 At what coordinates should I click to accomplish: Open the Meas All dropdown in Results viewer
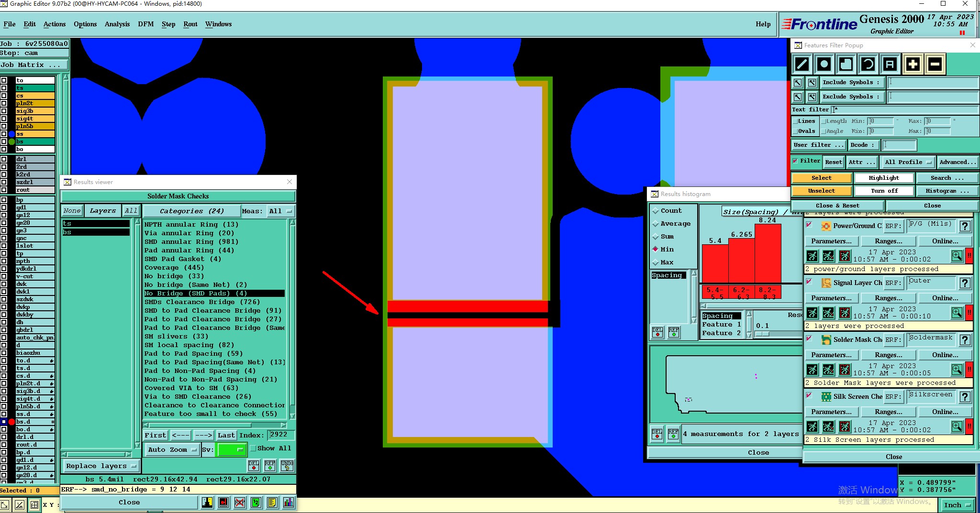[x=280, y=211]
